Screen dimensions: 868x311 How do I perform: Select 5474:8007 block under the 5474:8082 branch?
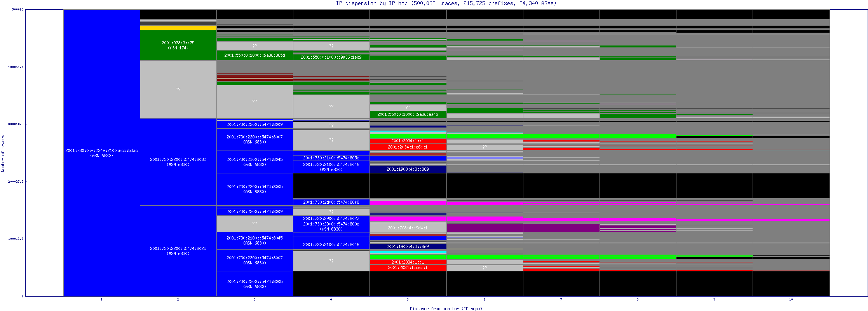pyautogui.click(x=254, y=139)
